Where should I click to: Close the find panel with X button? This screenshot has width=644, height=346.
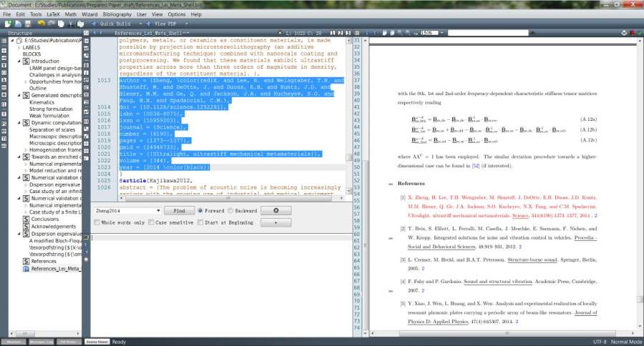pyautogui.click(x=275, y=211)
